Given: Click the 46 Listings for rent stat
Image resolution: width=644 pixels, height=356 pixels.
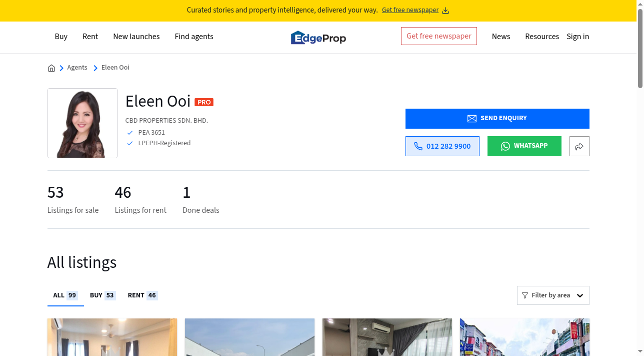Looking at the screenshot, I should (140, 200).
